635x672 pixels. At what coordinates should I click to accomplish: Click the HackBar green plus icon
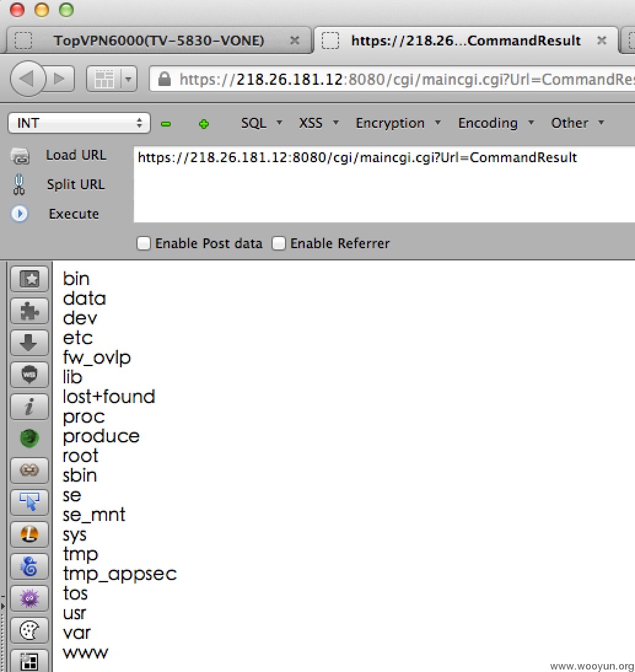pos(204,124)
